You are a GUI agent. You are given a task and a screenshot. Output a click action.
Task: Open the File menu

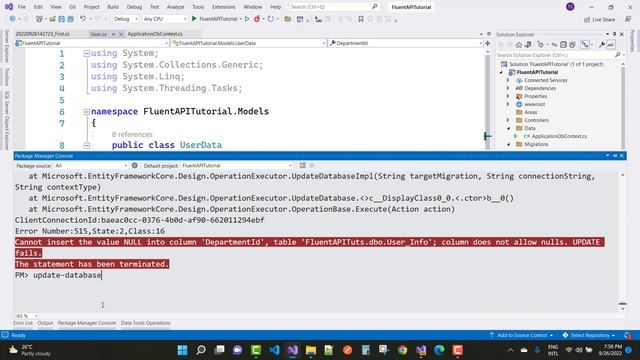click(22, 7)
